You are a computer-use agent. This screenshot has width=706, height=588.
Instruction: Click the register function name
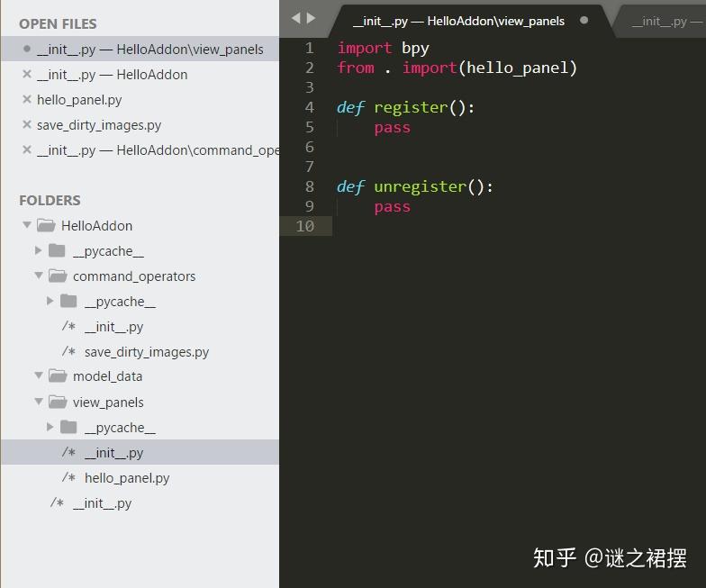click(x=411, y=108)
